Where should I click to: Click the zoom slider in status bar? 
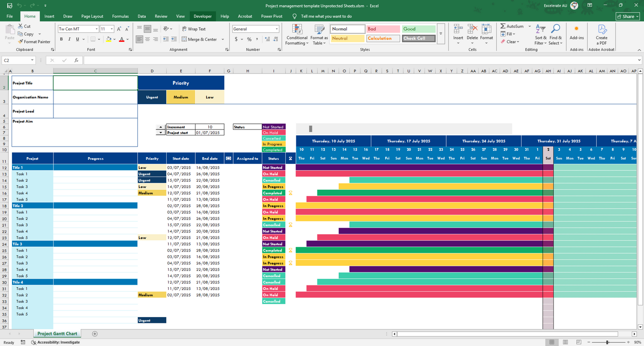pos(607,342)
